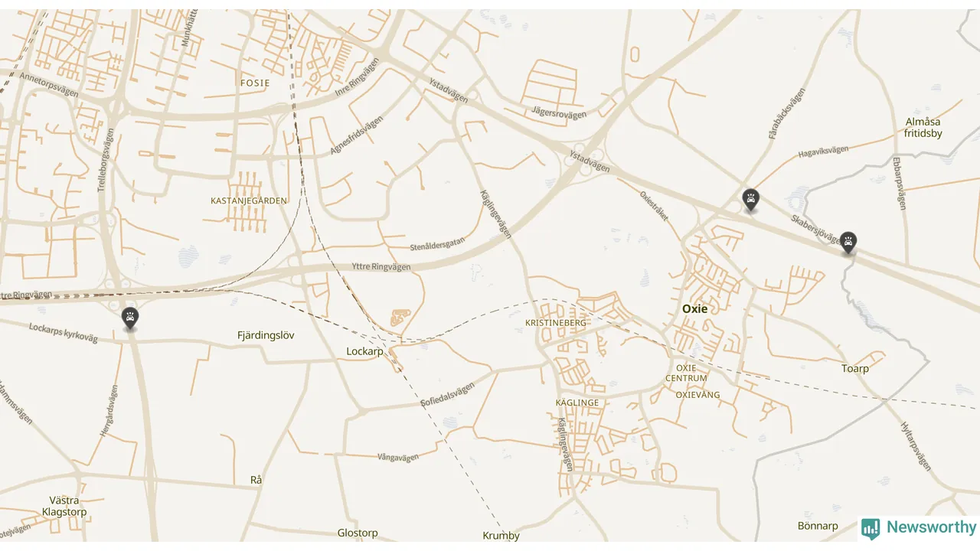Click the Kastanjegården neighborhood label

click(x=249, y=201)
